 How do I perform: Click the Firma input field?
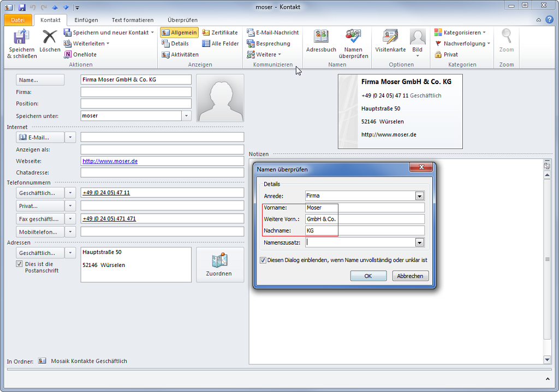(x=136, y=92)
